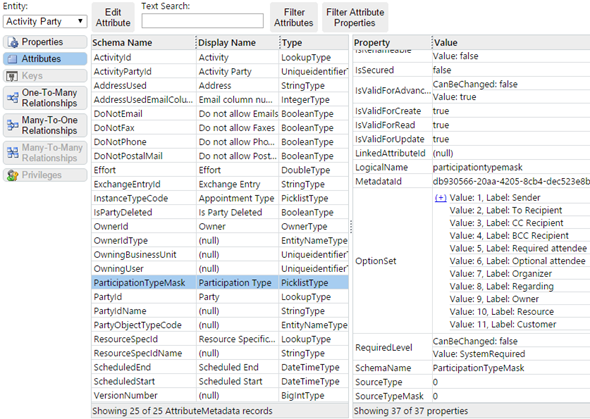Open Many-To-Many Relationships tab
Screen dimensions: 590x419
pos(45,153)
